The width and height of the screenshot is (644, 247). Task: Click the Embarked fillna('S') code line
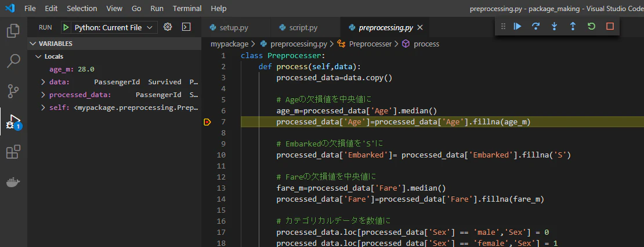(424, 155)
